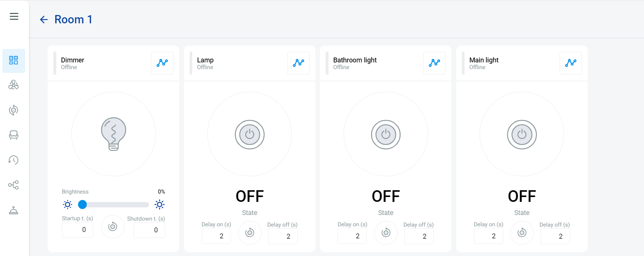The image size is (644, 256).
Task: Open the connected nodes icon in sidebar
Action: point(14,185)
